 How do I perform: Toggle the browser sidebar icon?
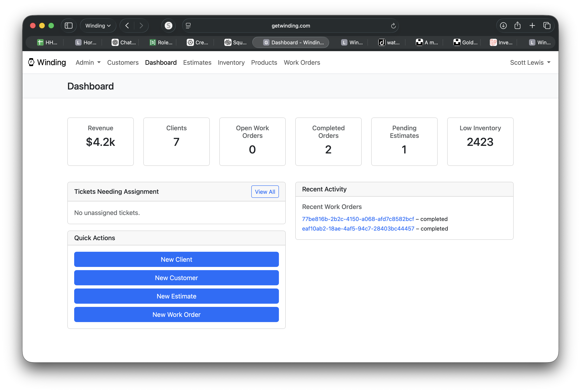(69, 25)
